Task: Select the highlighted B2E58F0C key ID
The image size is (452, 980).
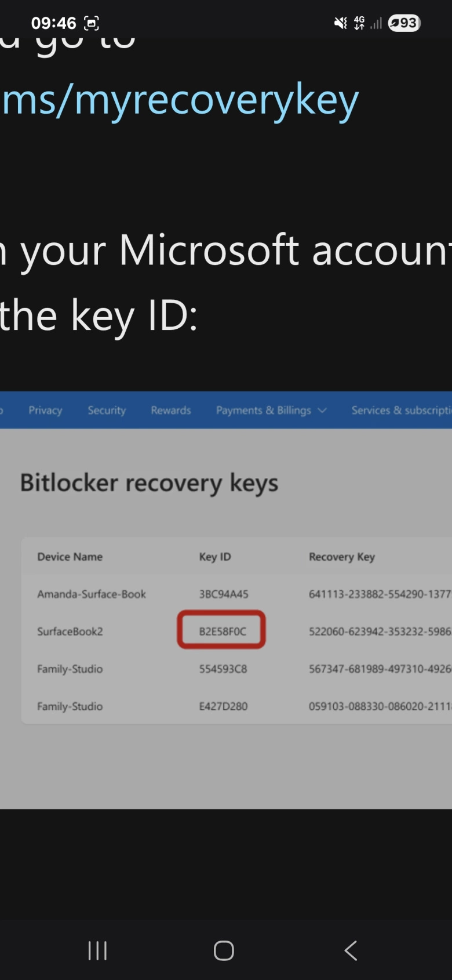Action: point(222,631)
